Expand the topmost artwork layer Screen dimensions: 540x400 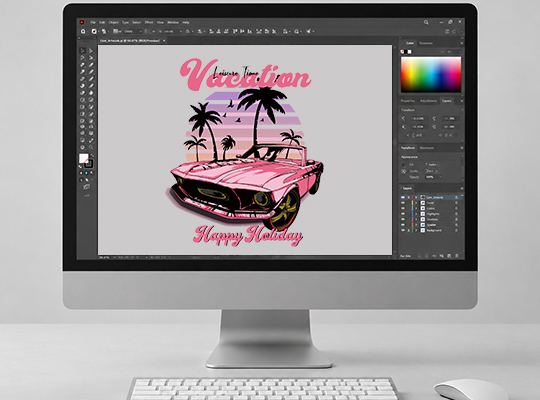point(416,197)
